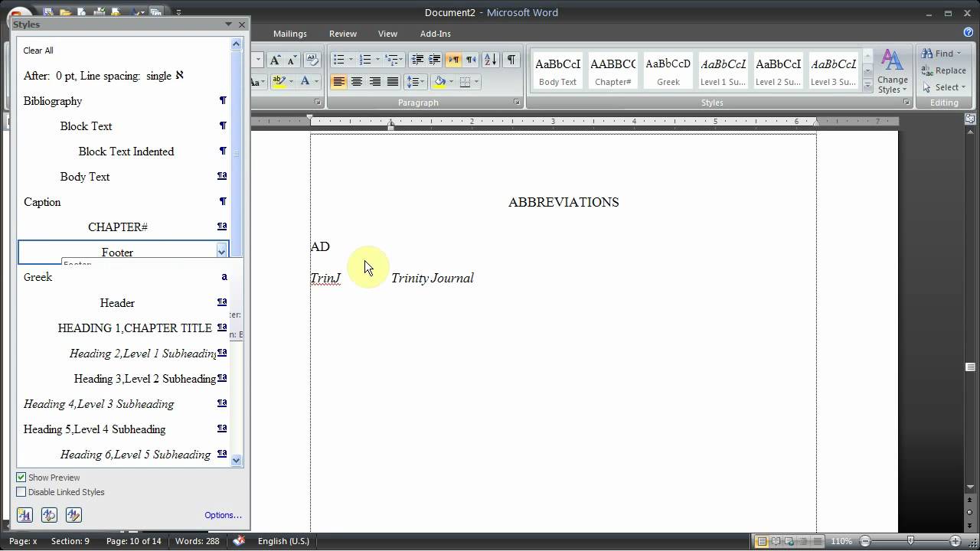Sort text with the A-Z icon
Screen dimensions: 980x551
tap(490, 60)
